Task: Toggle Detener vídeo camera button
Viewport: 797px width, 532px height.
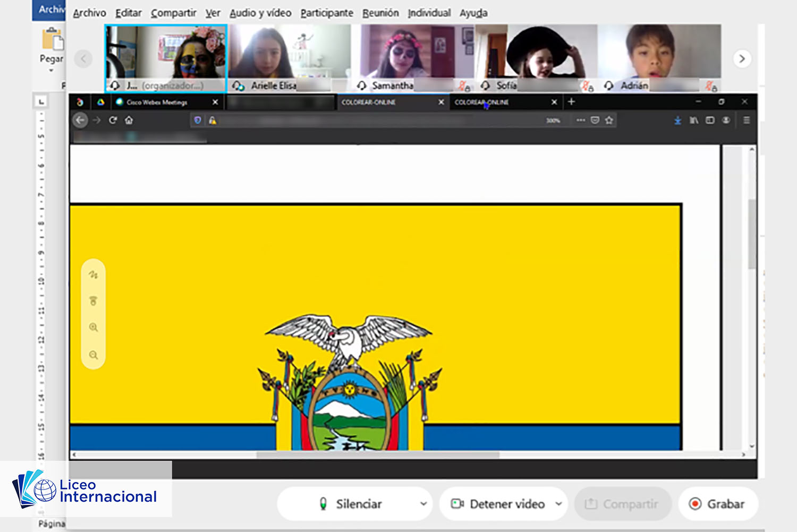Action: [497, 504]
